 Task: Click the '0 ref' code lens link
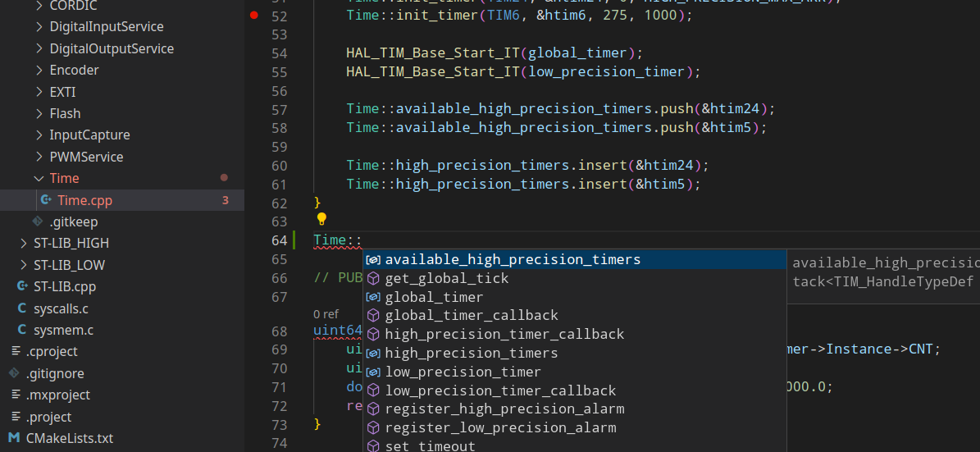tap(326, 314)
